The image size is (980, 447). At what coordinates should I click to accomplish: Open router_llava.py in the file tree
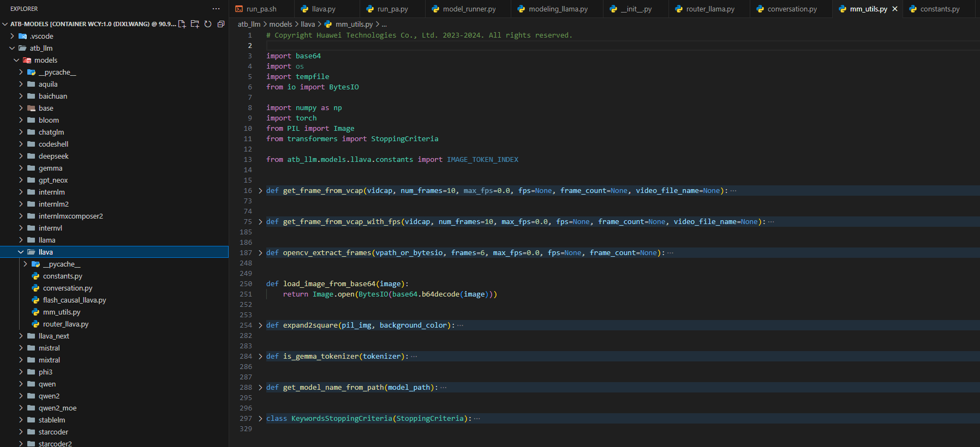(65, 324)
